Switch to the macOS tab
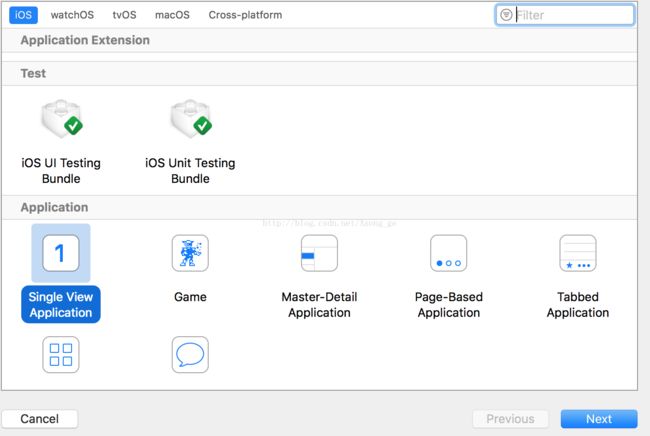650x436 pixels. (x=172, y=15)
